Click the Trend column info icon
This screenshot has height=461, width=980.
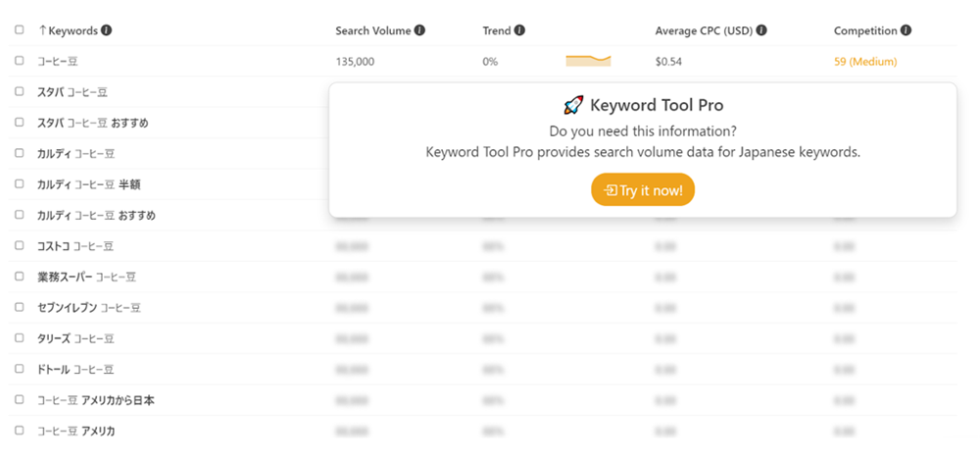pos(519,30)
